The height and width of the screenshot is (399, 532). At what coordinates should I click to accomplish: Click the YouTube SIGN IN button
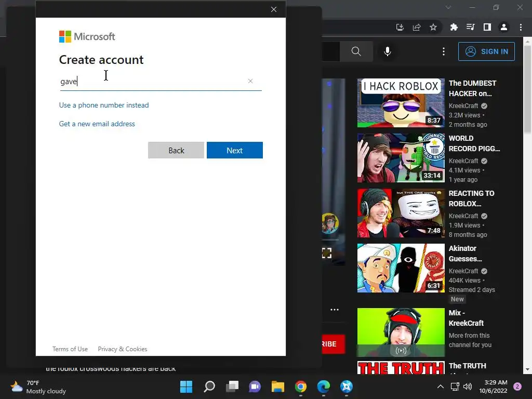[486, 51]
